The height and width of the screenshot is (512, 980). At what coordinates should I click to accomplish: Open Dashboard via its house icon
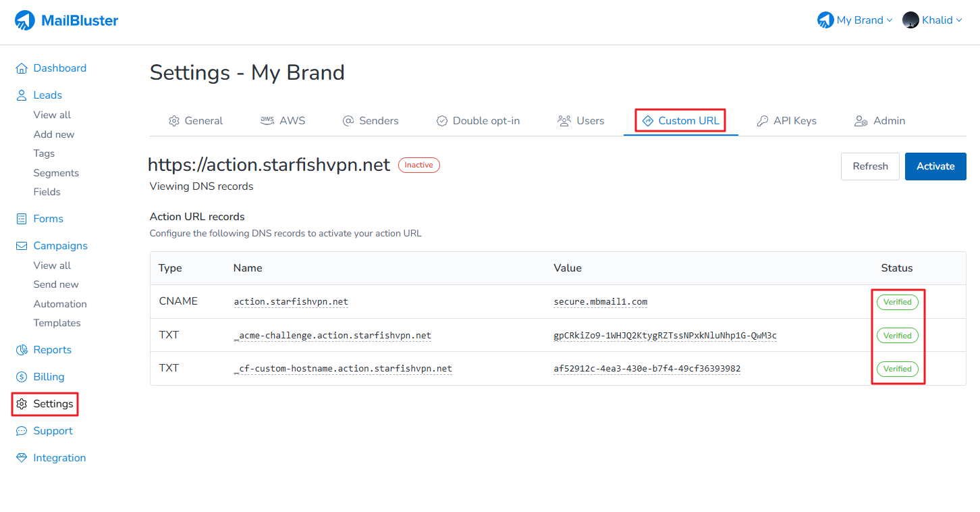point(22,68)
